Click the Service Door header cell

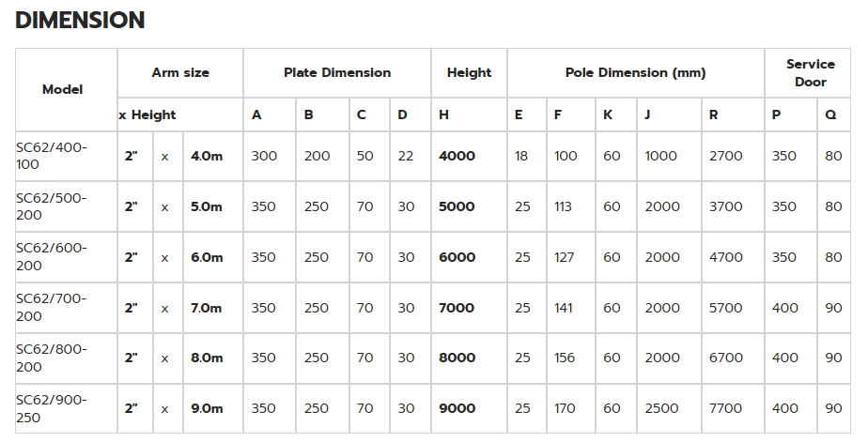(810, 72)
